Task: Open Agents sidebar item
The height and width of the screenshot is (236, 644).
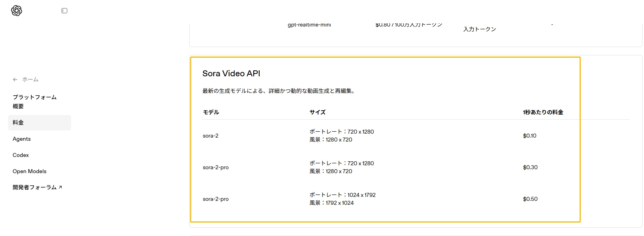Action: coord(22,139)
